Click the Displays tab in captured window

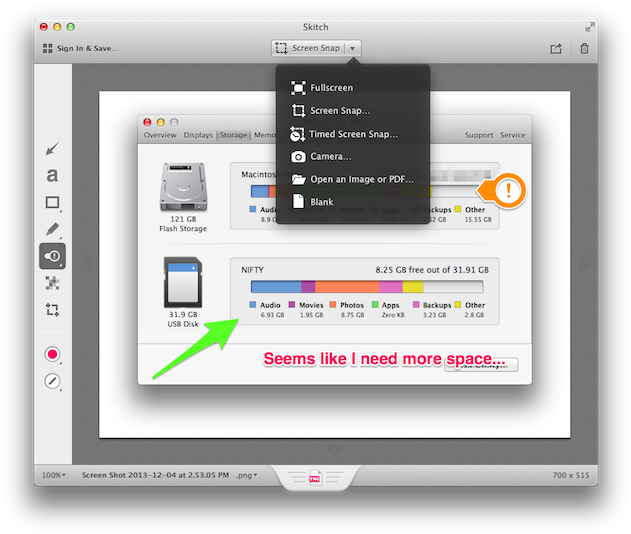coord(198,135)
